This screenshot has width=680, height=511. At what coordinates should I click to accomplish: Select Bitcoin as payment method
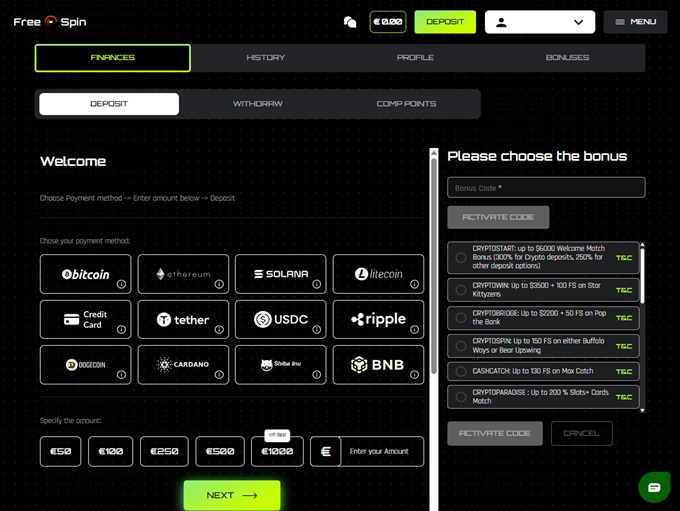[85, 273]
